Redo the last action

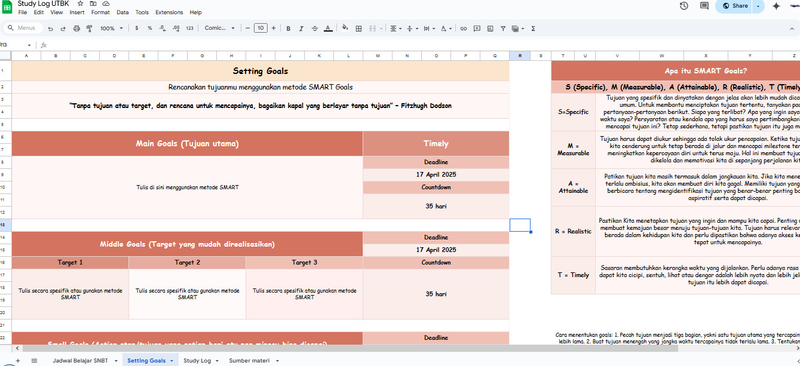[x=63, y=29]
